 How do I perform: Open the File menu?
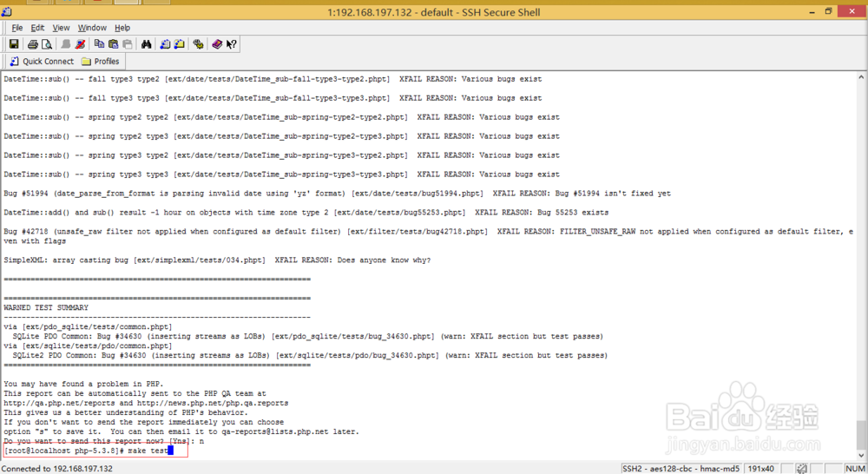[17, 28]
